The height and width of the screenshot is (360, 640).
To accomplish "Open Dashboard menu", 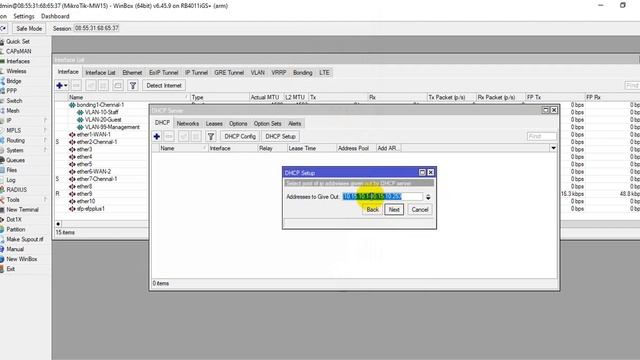I will (x=55, y=16).
